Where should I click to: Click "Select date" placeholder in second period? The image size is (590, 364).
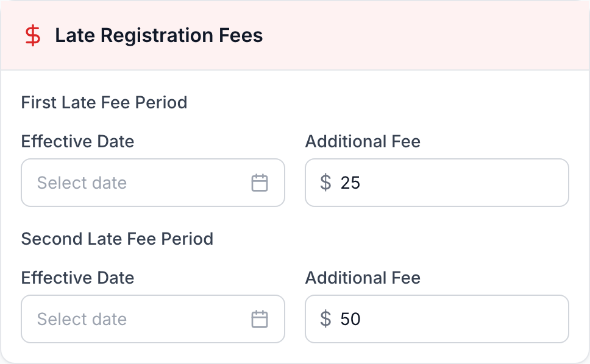tap(82, 319)
